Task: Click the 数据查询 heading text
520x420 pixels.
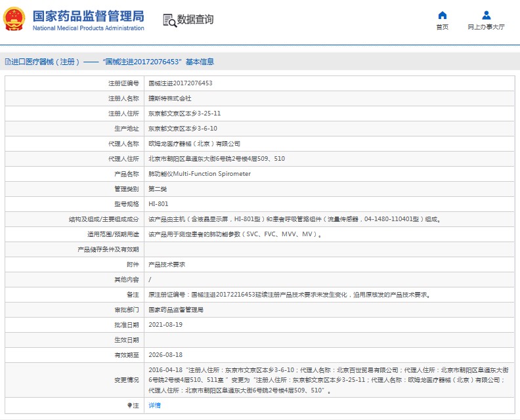Action: click(x=195, y=20)
